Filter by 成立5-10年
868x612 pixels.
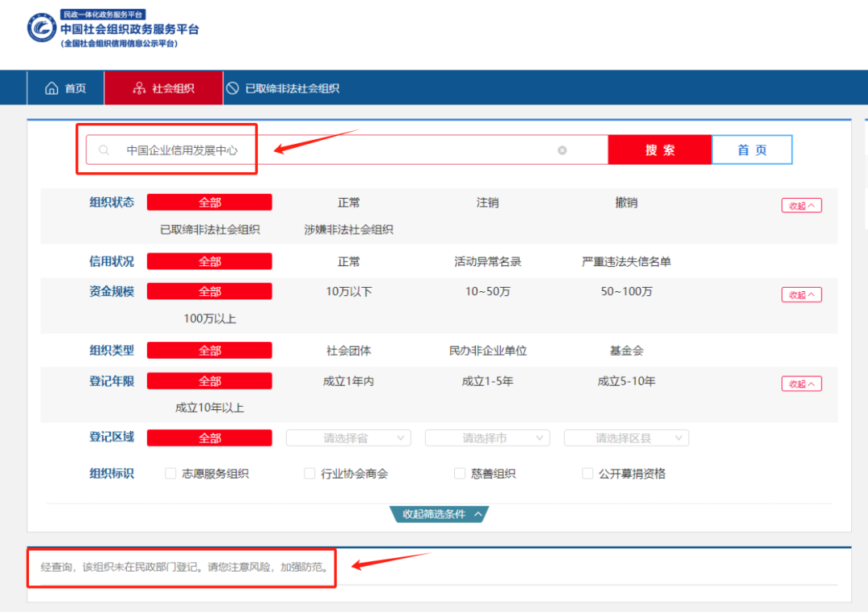coord(626,381)
